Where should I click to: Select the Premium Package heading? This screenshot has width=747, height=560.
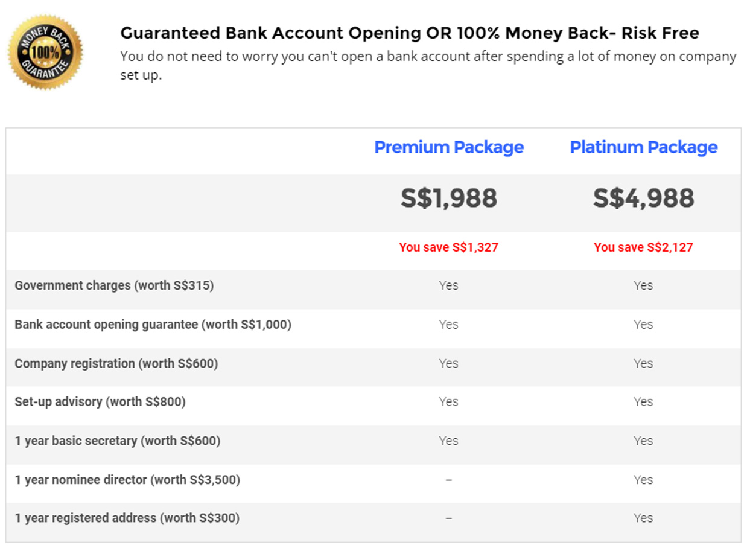pyautogui.click(x=449, y=147)
